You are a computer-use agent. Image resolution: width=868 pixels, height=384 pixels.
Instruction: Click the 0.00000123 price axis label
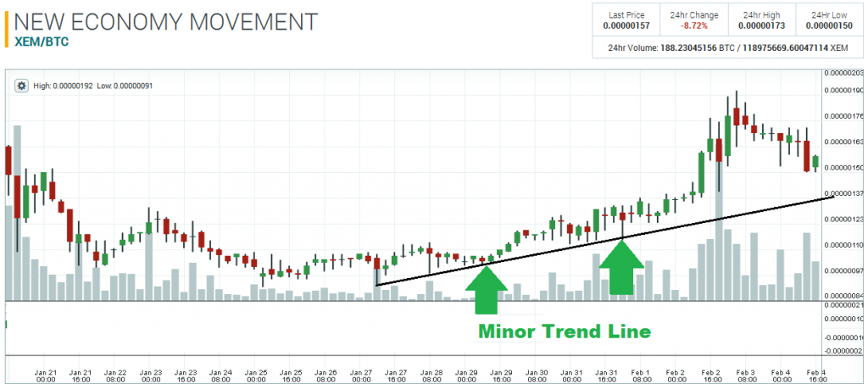pyautogui.click(x=845, y=219)
